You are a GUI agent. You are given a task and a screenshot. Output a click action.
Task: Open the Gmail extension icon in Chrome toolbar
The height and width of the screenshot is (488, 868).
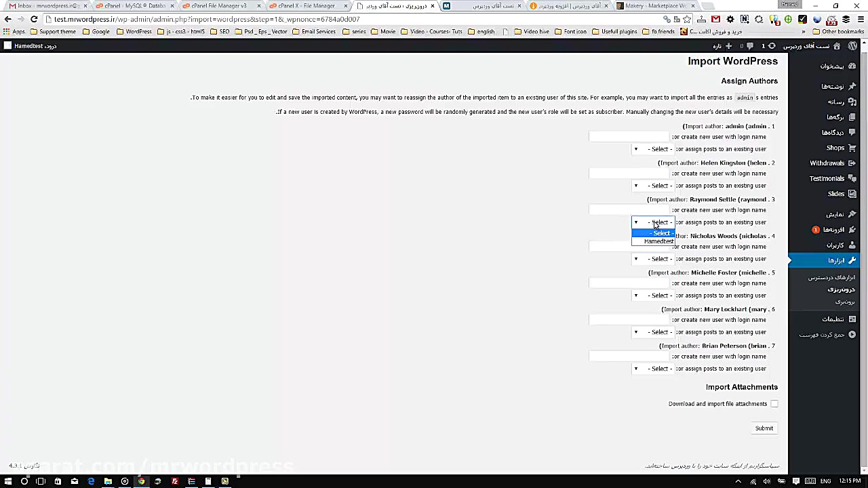tap(715, 19)
